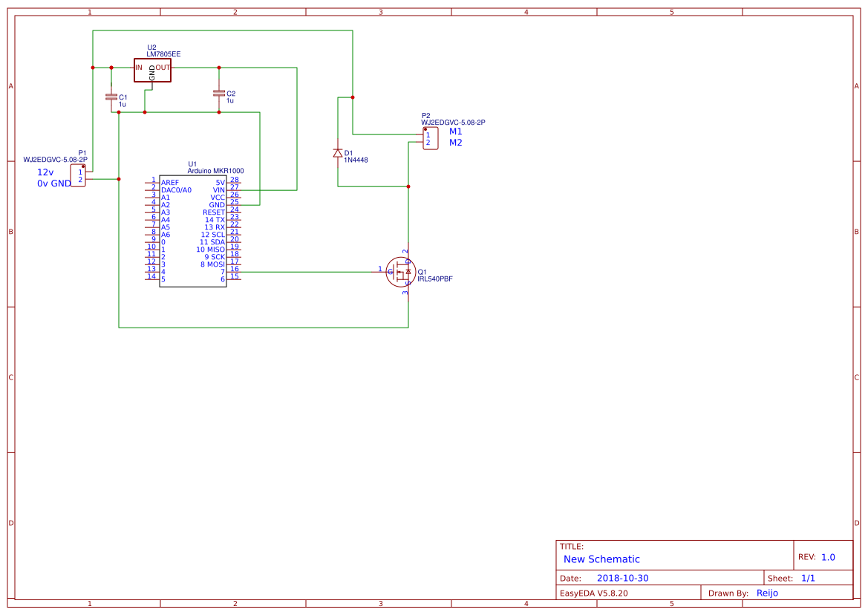Screen dimensions: 868x615
Task: Click the Arduino MKR1000 chip body U1
Action: [193, 230]
